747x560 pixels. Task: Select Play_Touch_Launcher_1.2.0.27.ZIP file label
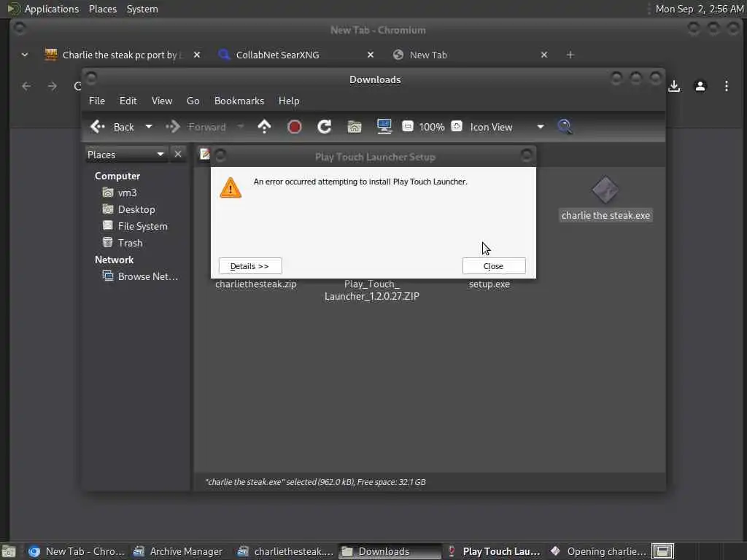pyautogui.click(x=371, y=290)
